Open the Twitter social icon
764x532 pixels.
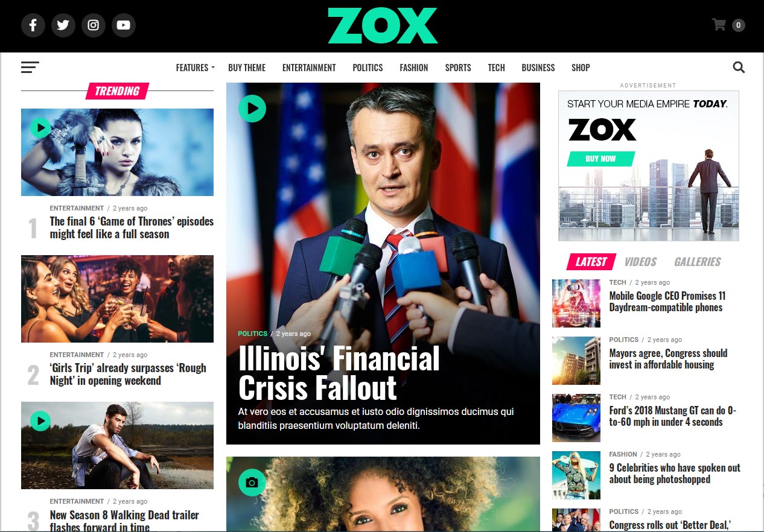(x=63, y=25)
